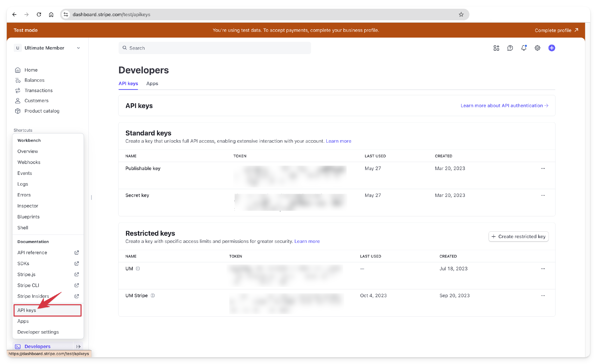Reveal the blurred Publishable key token
This screenshot has height=364, width=597.
coord(290,176)
